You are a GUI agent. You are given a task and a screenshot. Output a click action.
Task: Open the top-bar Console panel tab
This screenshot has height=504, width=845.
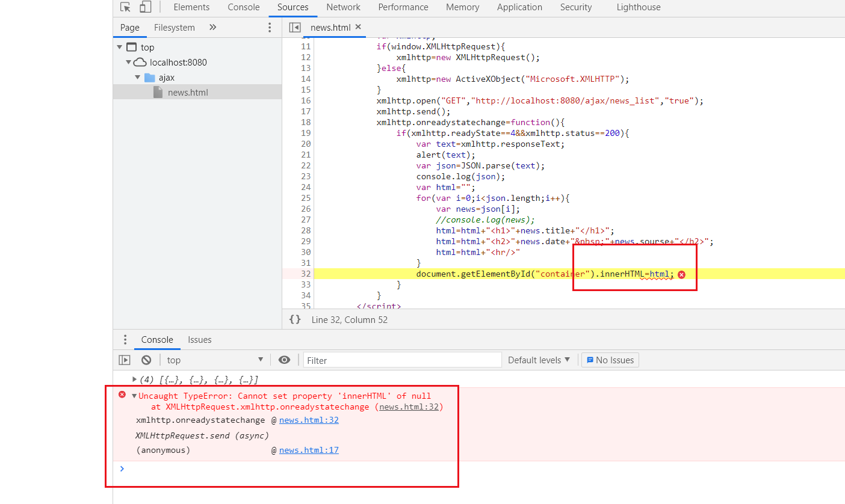pyautogui.click(x=244, y=7)
